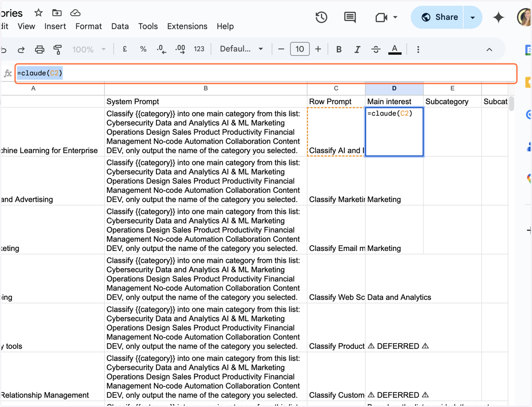Viewport: 532px width, 407px height.
Task: Open the side panel Tasks yellow icon
Action: point(528,82)
